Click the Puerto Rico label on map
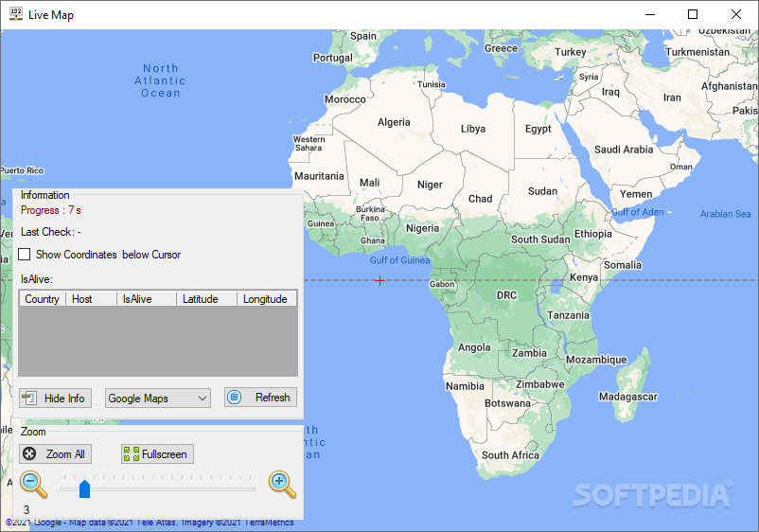 (22, 170)
